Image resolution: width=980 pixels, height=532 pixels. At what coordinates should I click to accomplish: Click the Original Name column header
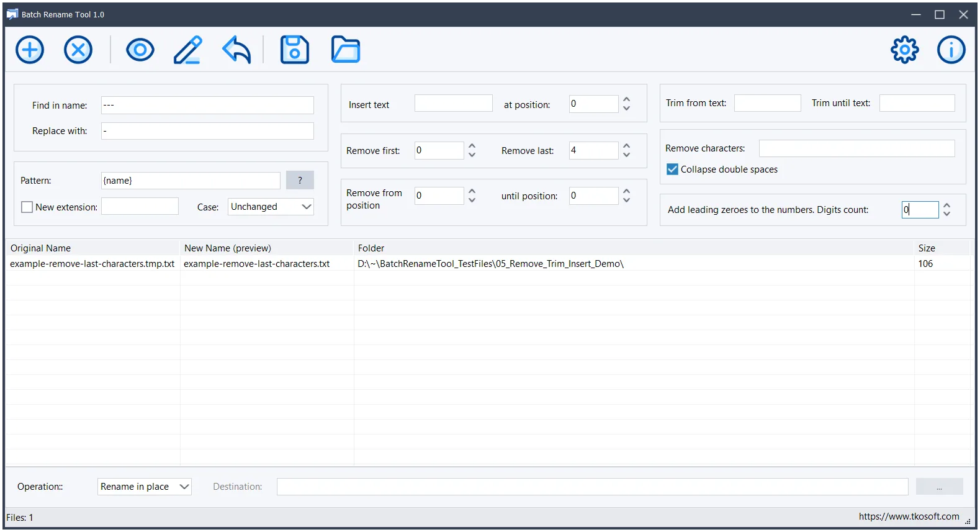pyautogui.click(x=93, y=248)
